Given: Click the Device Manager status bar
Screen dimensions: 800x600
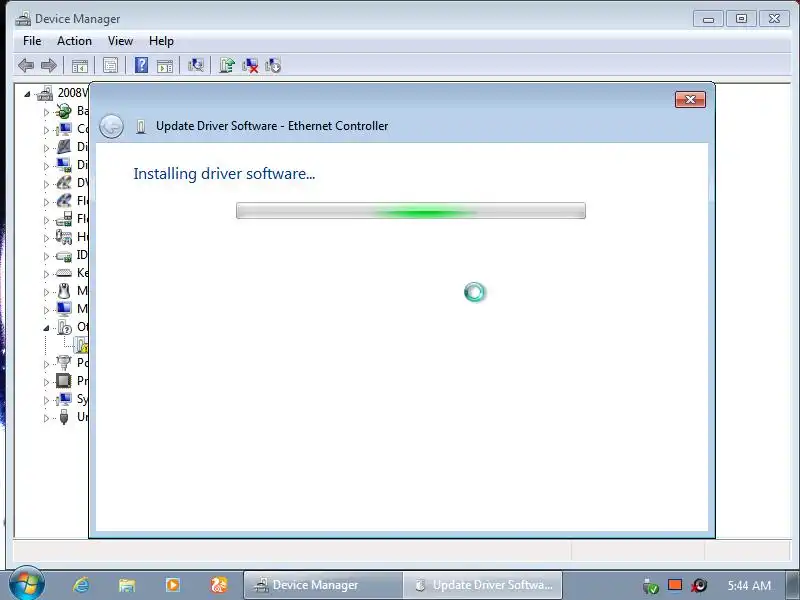Looking at the screenshot, I should 401,551.
